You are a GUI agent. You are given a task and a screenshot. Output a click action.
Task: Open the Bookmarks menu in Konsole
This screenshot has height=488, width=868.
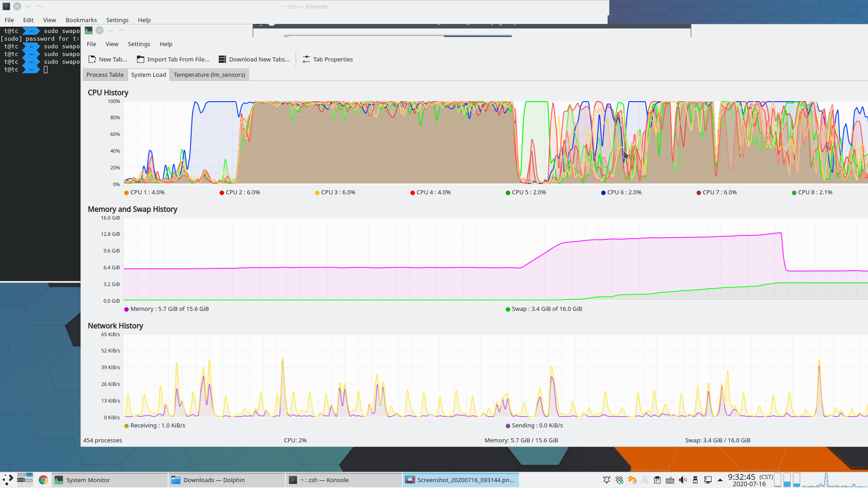(81, 20)
